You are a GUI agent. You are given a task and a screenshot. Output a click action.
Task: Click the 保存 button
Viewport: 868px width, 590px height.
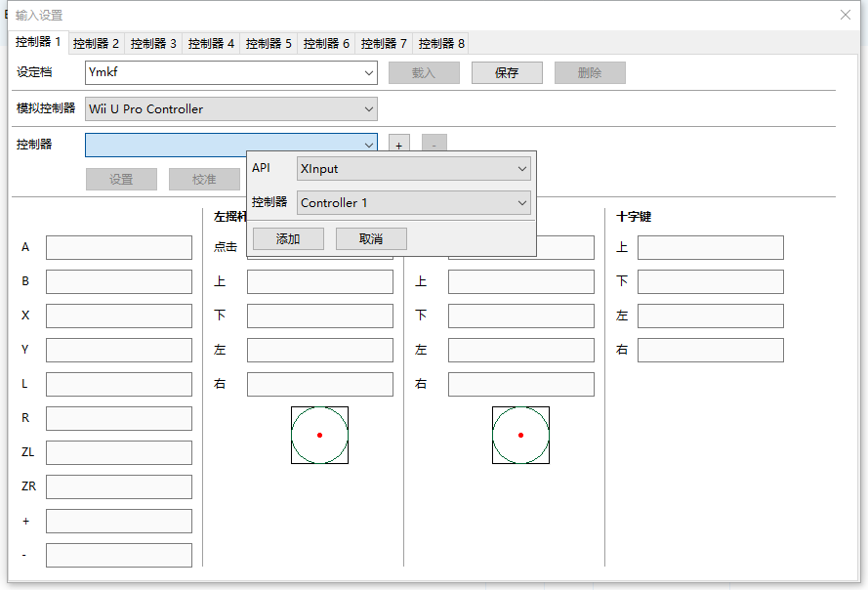(507, 73)
